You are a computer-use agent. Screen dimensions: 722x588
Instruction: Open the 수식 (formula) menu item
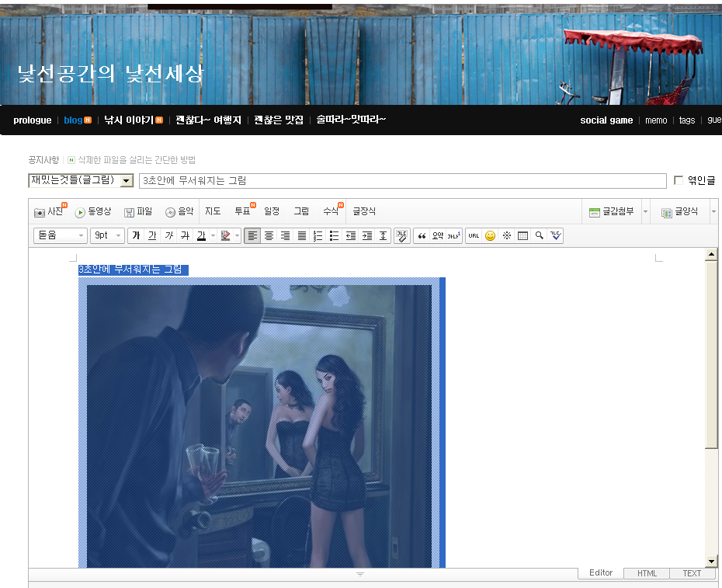click(331, 211)
